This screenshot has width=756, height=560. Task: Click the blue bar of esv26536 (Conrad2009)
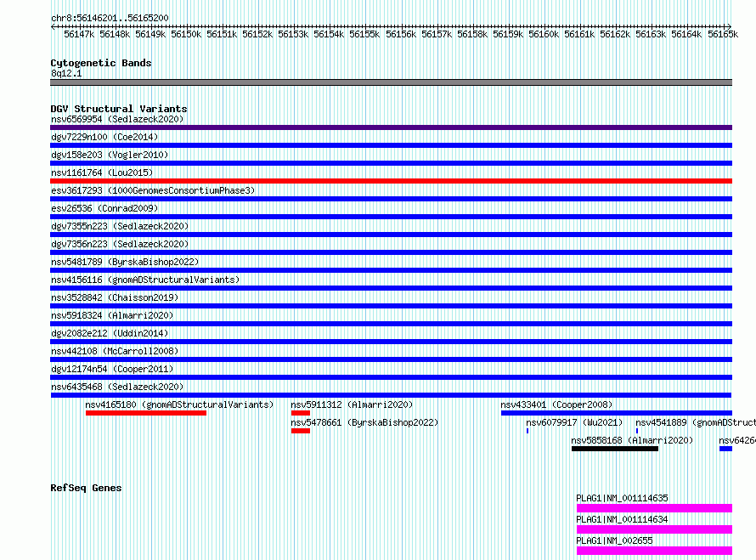(391, 217)
